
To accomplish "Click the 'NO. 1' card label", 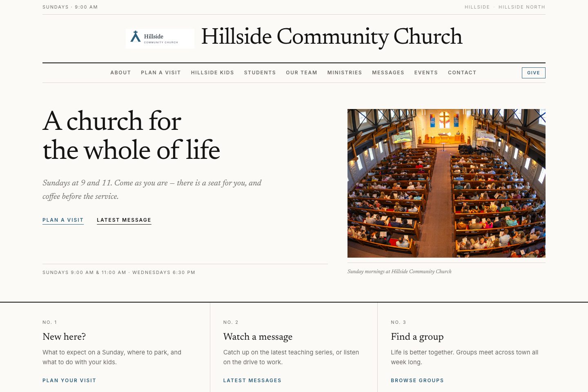I will point(50,322).
